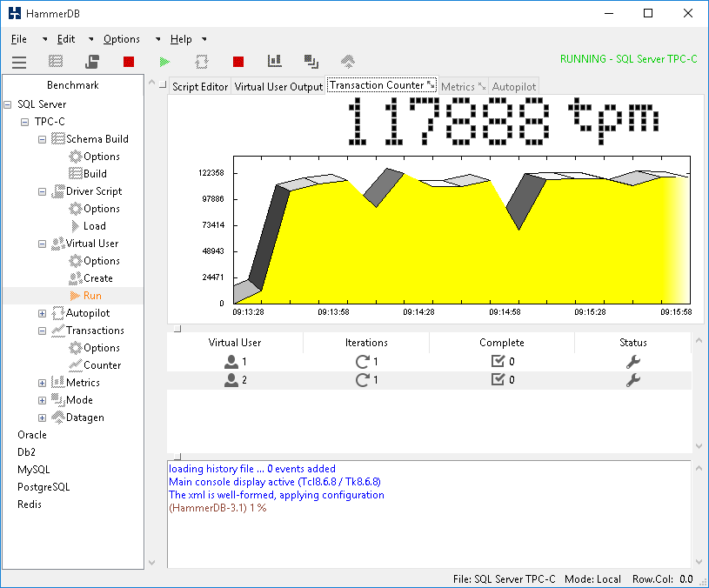Click the dropdown arrow beside the File menu

tap(44, 39)
